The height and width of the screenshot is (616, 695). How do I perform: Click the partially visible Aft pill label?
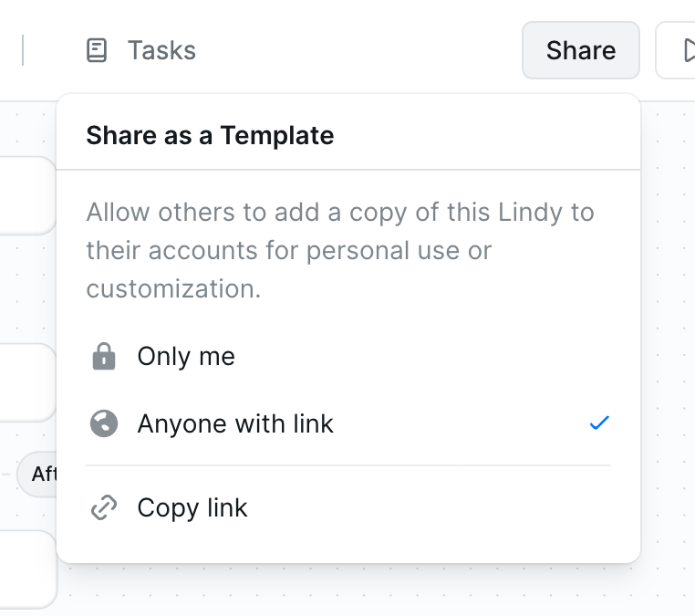pyautogui.click(x=44, y=474)
